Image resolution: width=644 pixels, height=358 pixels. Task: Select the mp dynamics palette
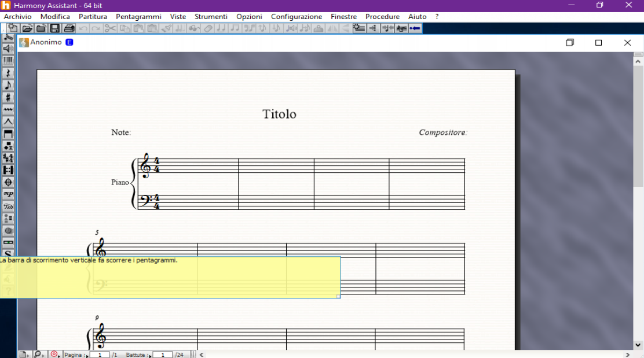[8, 194]
